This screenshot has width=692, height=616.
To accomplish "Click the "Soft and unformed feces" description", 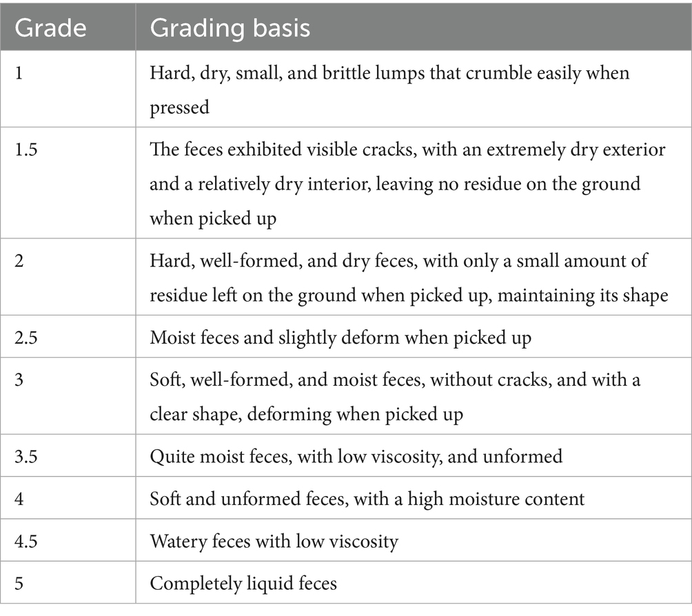I will pyautogui.click(x=367, y=499).
